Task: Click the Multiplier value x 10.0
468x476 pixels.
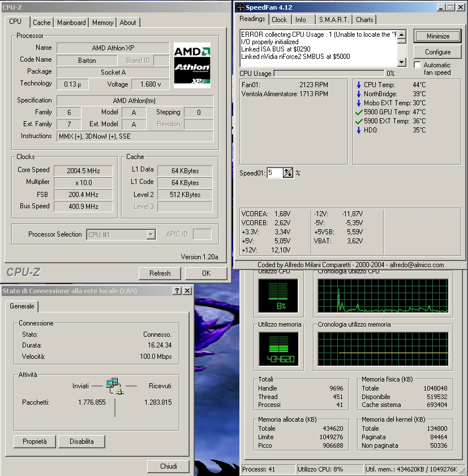Action: [x=83, y=183]
